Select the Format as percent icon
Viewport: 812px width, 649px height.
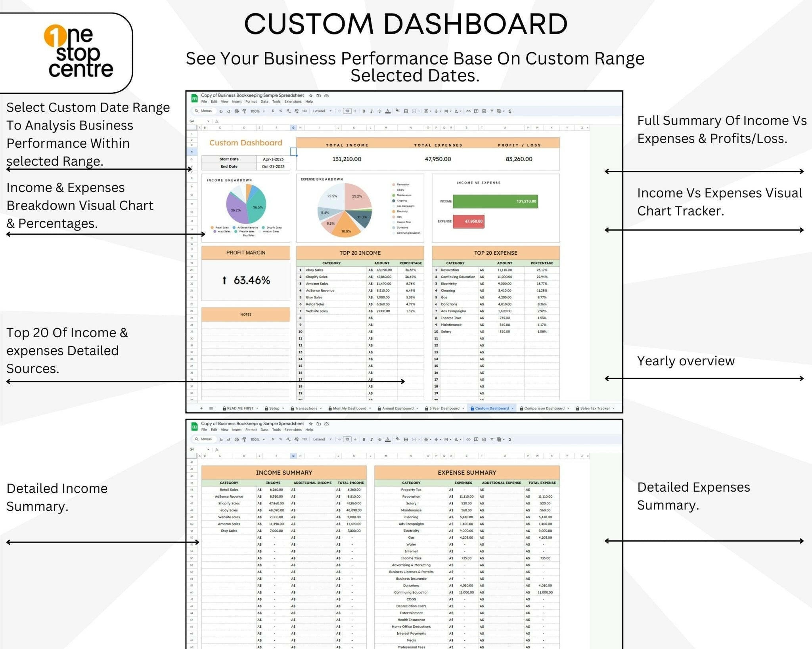click(x=280, y=111)
